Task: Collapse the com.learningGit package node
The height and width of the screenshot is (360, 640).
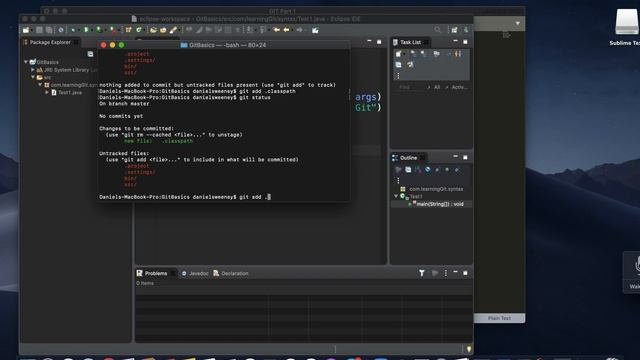Action: (x=40, y=85)
